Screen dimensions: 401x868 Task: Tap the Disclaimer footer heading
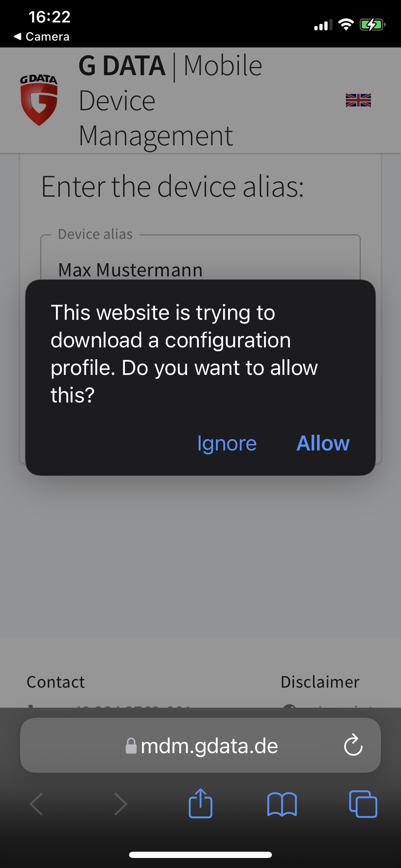coord(320,682)
